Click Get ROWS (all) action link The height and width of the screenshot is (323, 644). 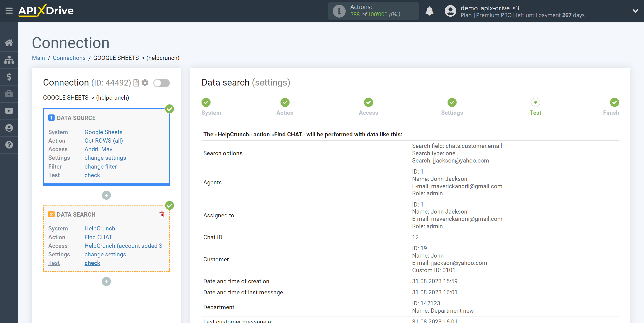104,141
